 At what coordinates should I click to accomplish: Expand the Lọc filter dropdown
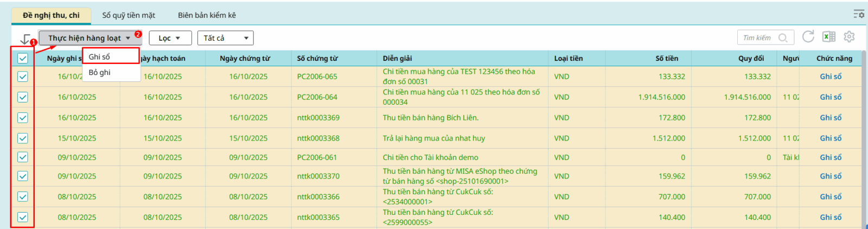point(170,38)
